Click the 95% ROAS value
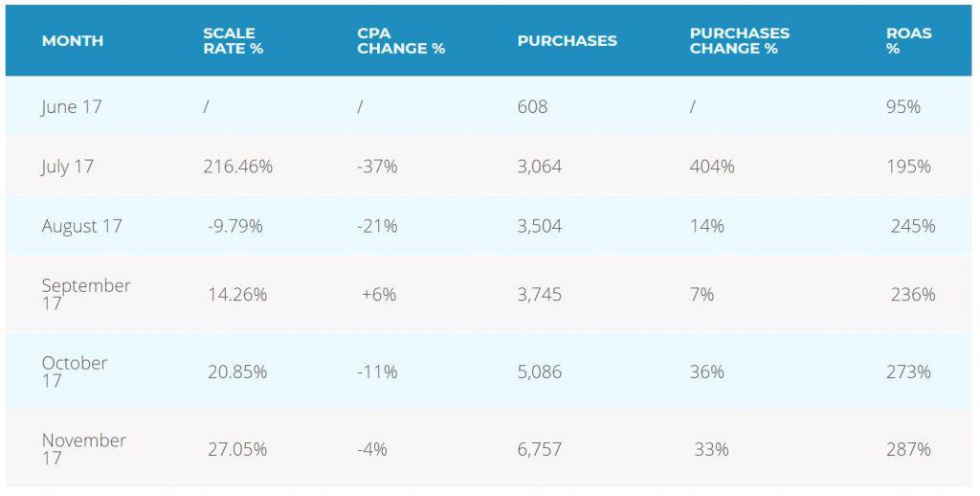980x496 pixels. (903, 106)
